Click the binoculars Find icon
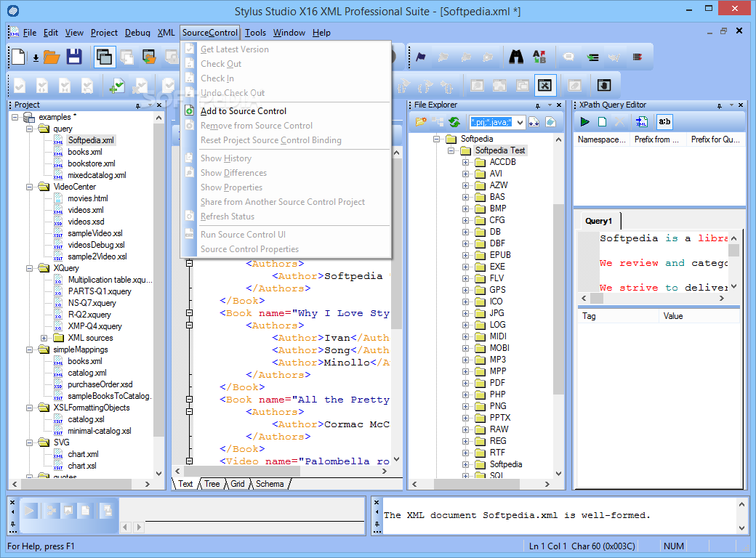 (x=516, y=57)
